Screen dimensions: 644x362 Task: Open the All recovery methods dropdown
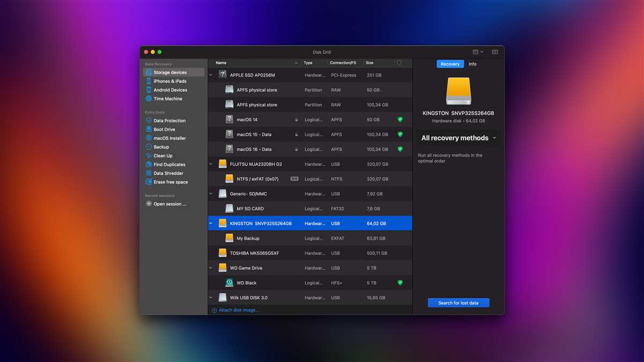[x=458, y=138]
